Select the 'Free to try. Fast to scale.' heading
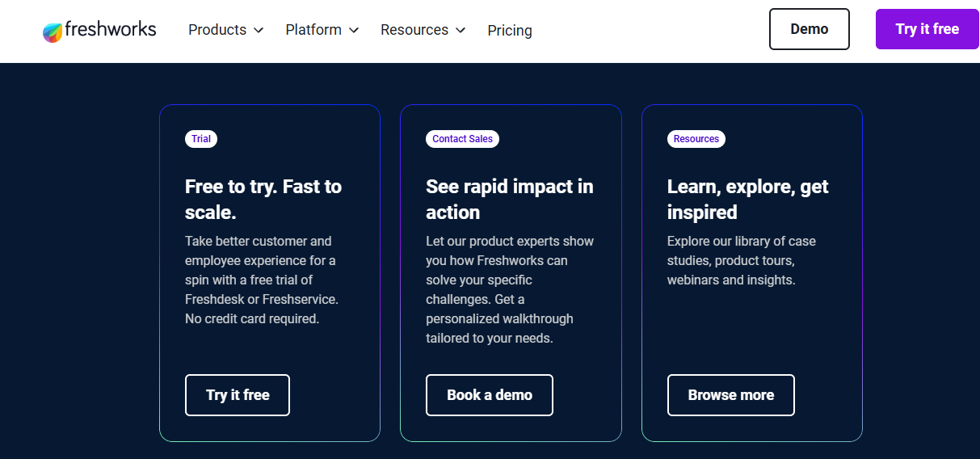The image size is (980, 459). click(x=263, y=200)
